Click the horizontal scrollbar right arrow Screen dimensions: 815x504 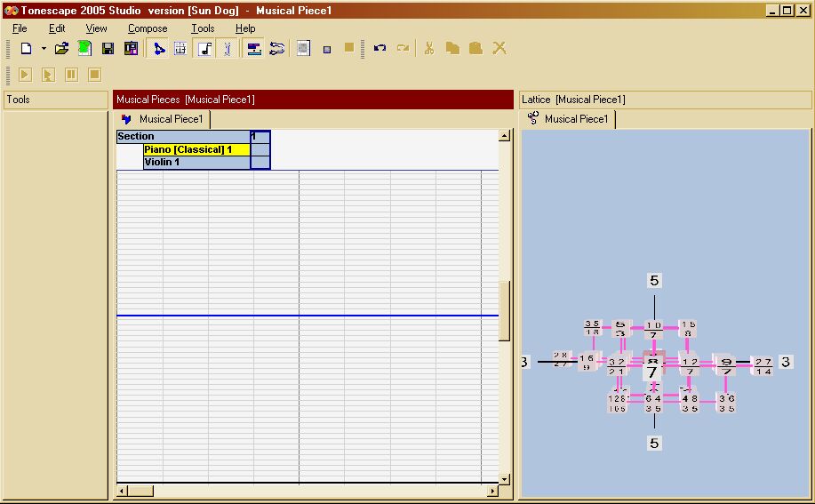492,491
